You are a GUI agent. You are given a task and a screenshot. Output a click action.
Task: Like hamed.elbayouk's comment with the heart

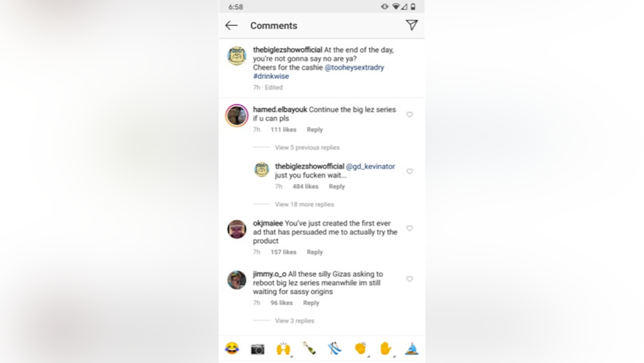[409, 115]
